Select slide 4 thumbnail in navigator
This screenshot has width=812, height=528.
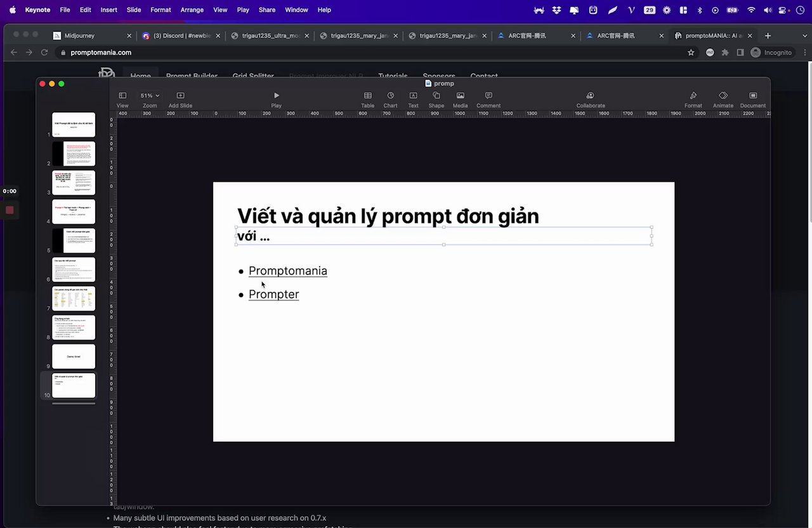point(74,212)
